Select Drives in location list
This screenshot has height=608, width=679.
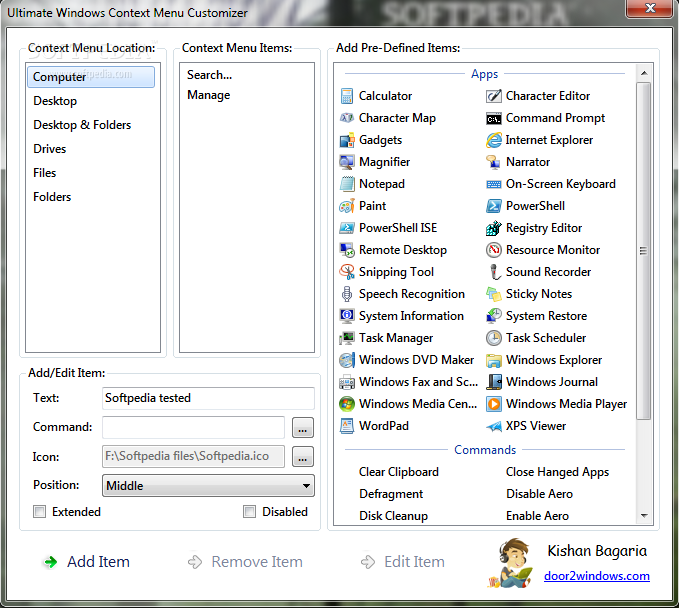[x=50, y=149]
